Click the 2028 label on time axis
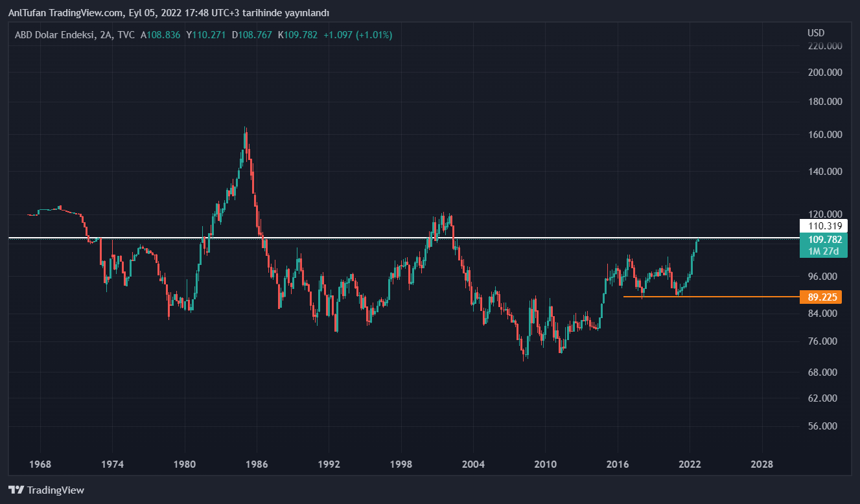 pos(761,464)
